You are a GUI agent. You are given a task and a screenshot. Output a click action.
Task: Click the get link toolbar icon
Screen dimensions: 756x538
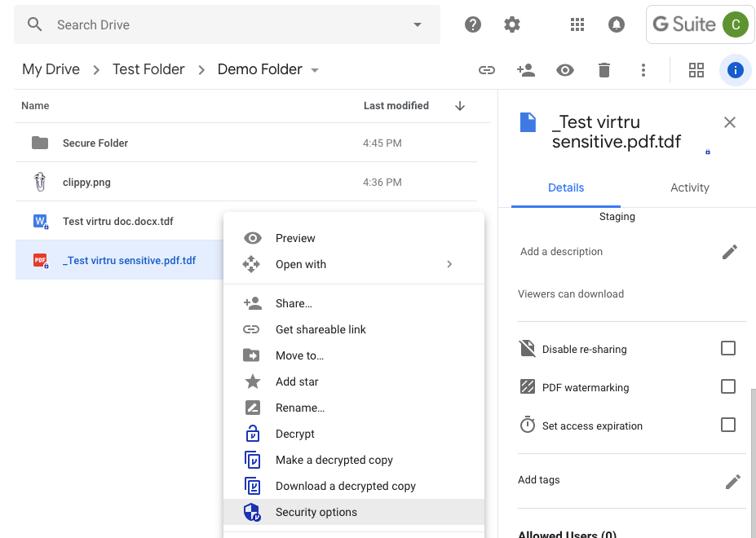[x=487, y=70]
